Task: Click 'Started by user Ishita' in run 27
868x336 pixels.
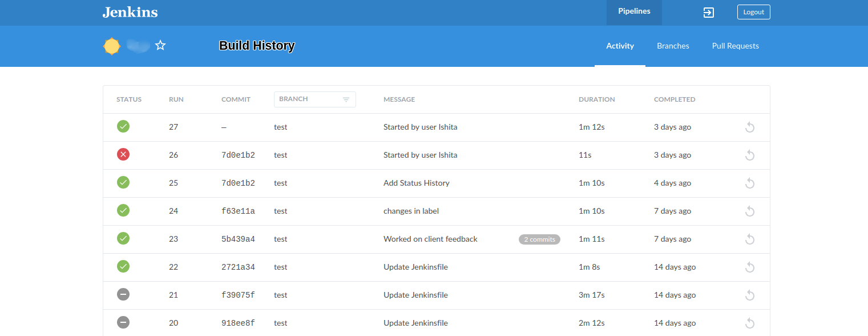Action: tap(420, 127)
